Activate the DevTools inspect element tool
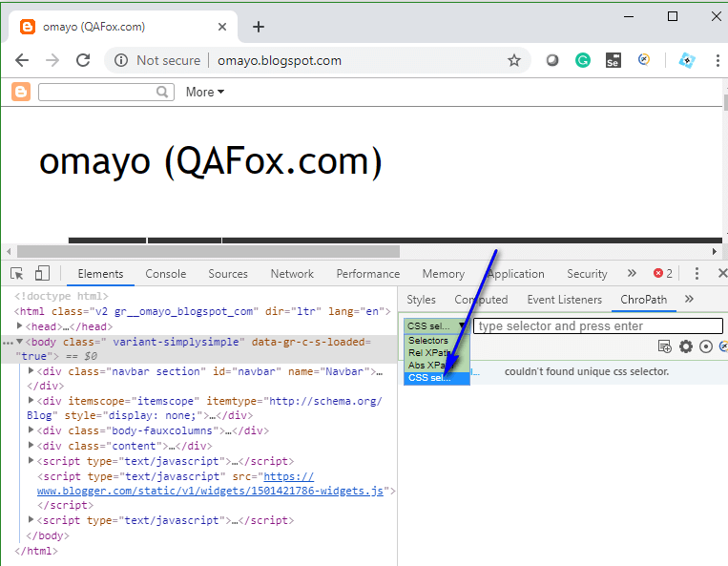The image size is (728, 566). coord(17,274)
